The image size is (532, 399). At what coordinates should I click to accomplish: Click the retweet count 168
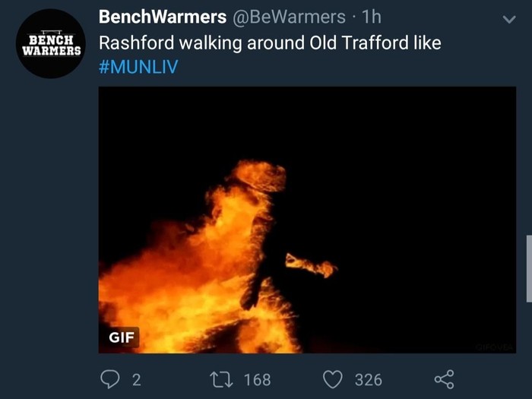click(x=258, y=380)
